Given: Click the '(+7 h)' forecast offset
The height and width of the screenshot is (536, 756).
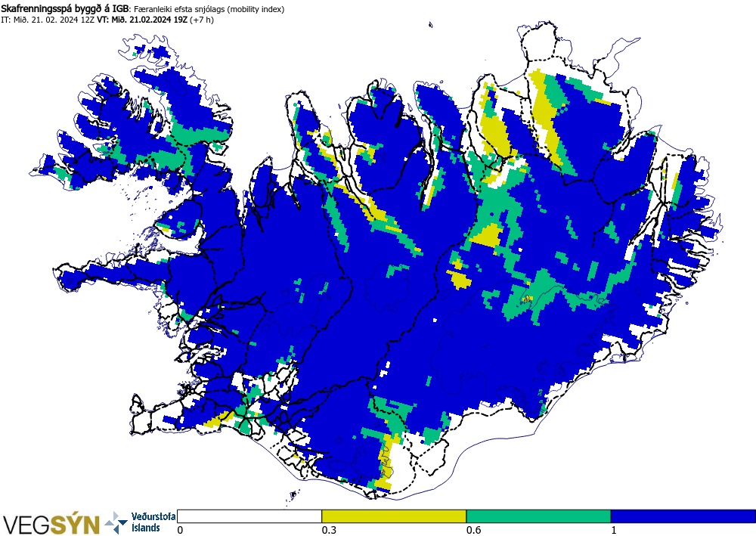Looking at the screenshot, I should (x=202, y=20).
